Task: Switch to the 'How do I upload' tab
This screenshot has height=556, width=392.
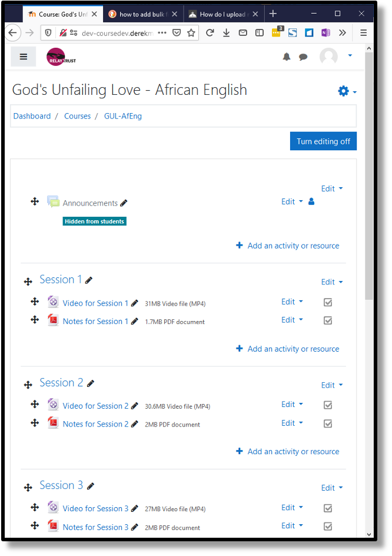Action: click(223, 14)
